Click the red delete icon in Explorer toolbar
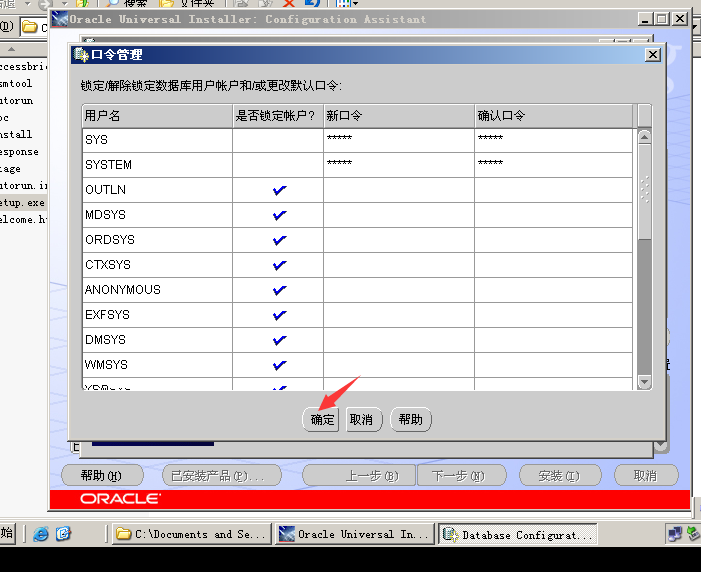This screenshot has width=701, height=572. pos(289,3)
